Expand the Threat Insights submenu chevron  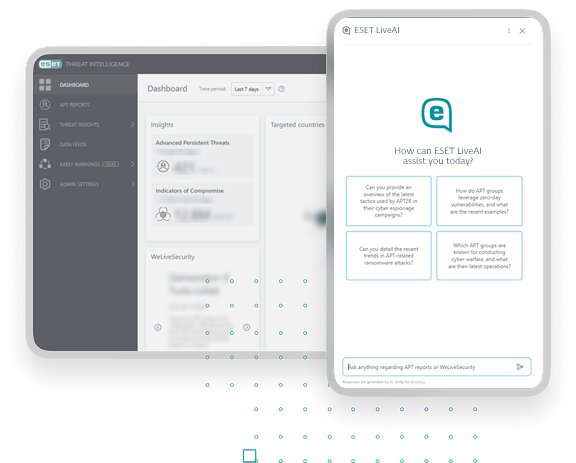pyautogui.click(x=132, y=125)
